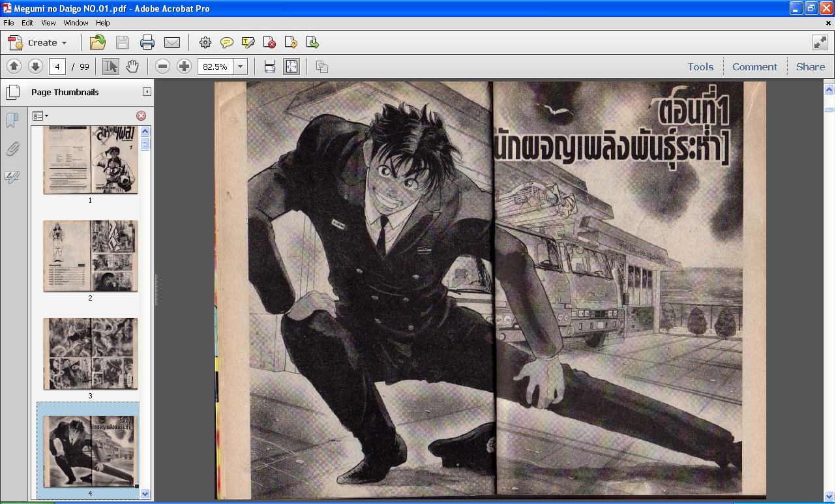Open the Share pane

click(x=811, y=67)
